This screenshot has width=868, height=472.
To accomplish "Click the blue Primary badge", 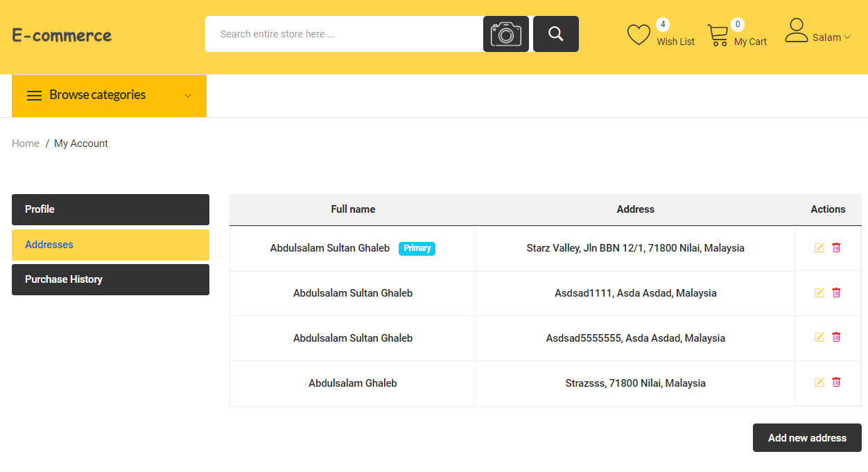I will (417, 248).
